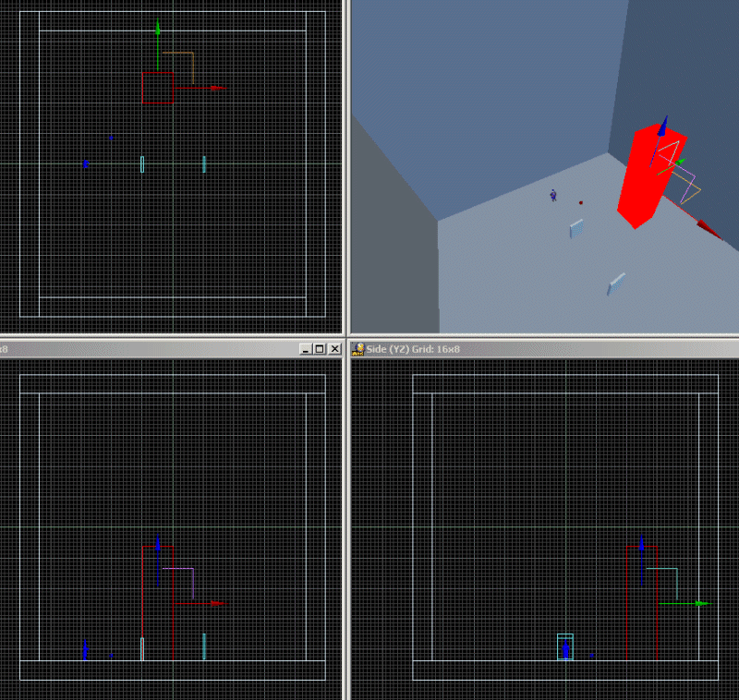Select the cyan-outlined entity in Side view
This screenshot has height=700, width=739.
pos(565,646)
